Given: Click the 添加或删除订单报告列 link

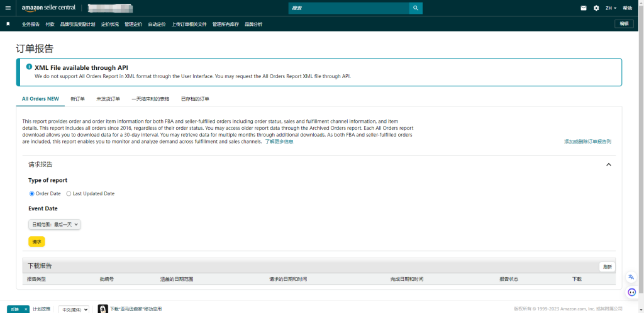Looking at the screenshot, I should click(588, 142).
